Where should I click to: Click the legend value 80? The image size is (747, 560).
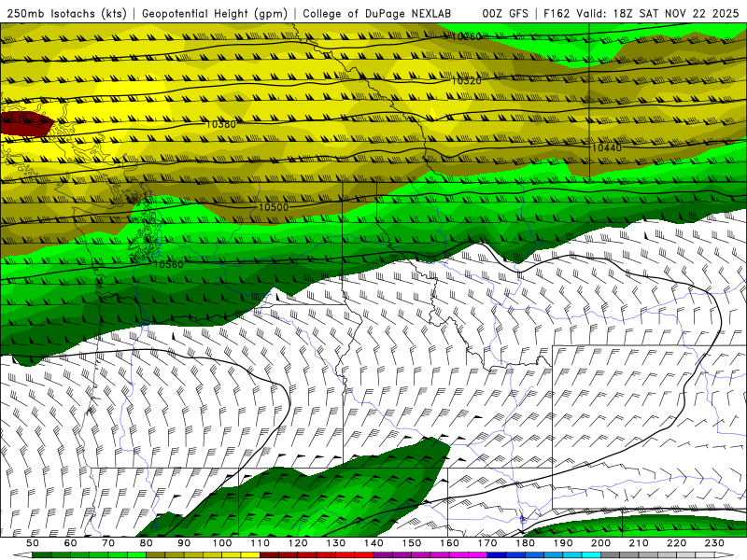[x=147, y=543]
